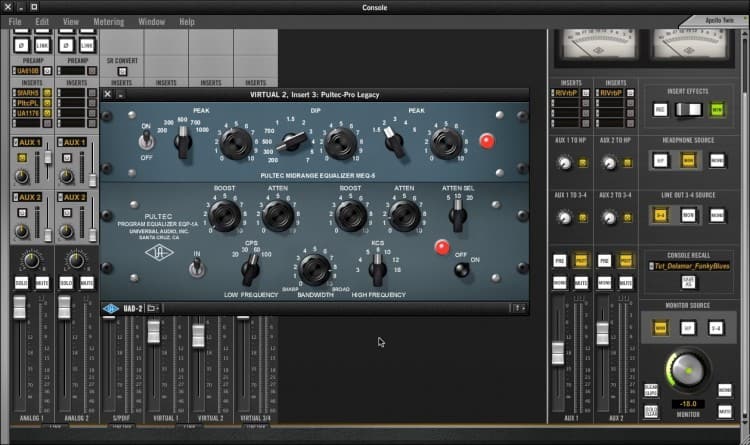Click the EQP-1A low BOOST knob

(225, 216)
